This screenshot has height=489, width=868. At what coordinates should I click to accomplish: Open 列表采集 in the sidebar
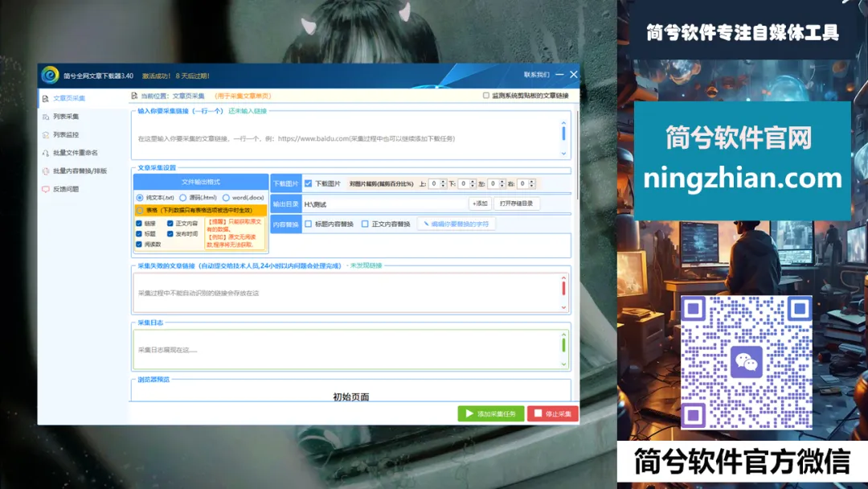coord(65,117)
